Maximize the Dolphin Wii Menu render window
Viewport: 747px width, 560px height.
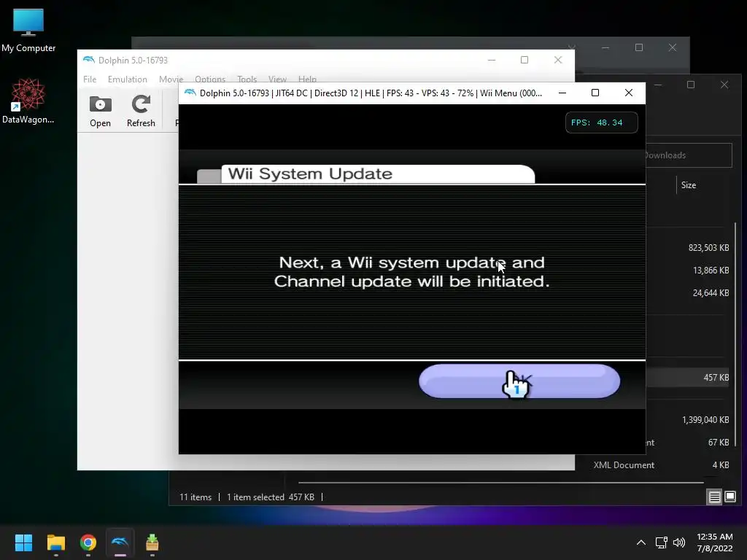click(595, 93)
